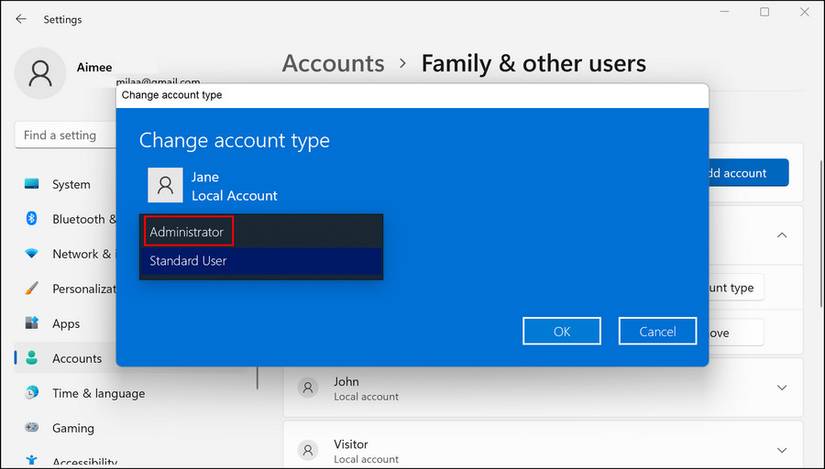Choose Administrator in account type list
Image resolution: width=825 pixels, height=469 pixels.
pos(188,232)
